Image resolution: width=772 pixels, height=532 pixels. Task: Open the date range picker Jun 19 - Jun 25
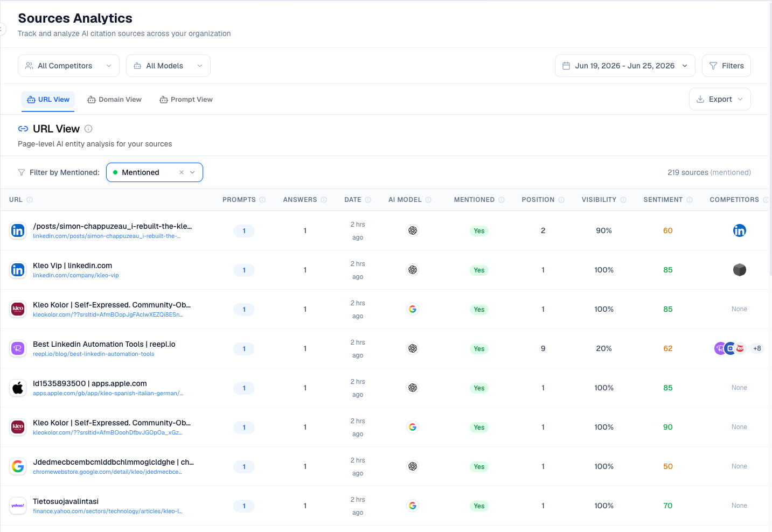625,66
